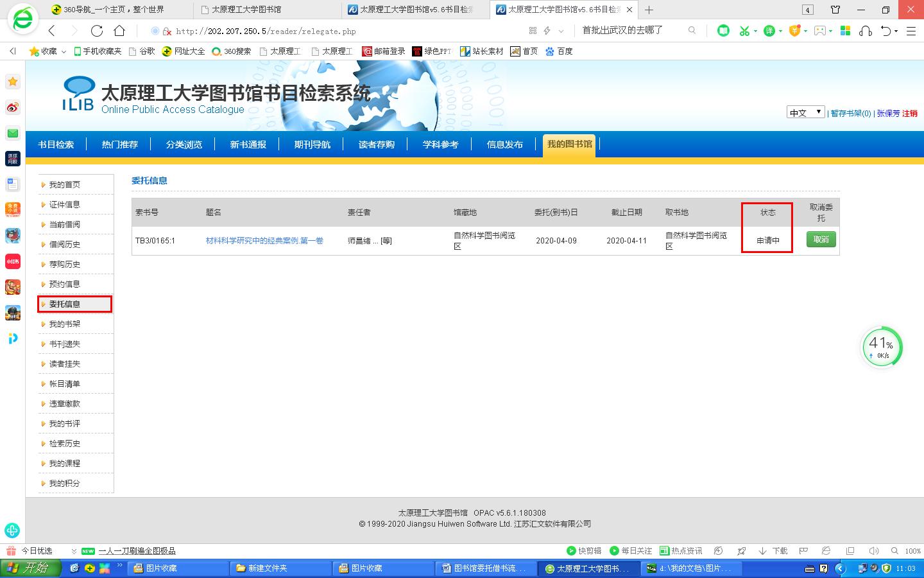Select 借阅历史 in the left menu
The width and height of the screenshot is (924, 578).
point(65,245)
